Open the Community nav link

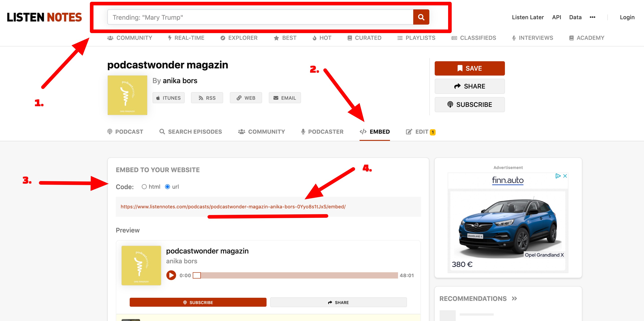129,38
